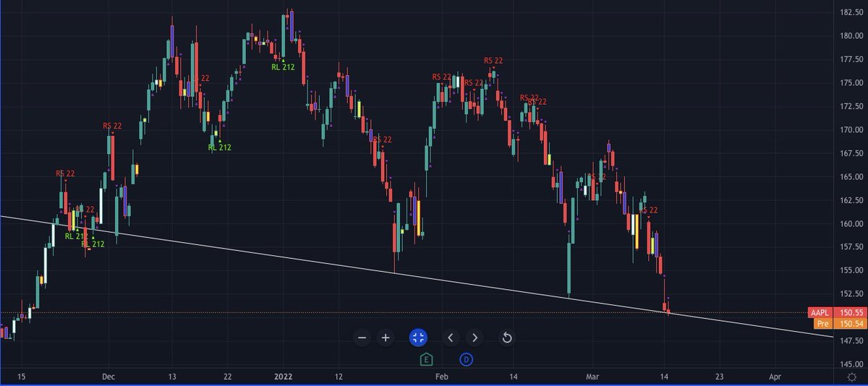The height and width of the screenshot is (386, 868).
Task: Click the 152.50 price axis label
Action: coord(851,294)
